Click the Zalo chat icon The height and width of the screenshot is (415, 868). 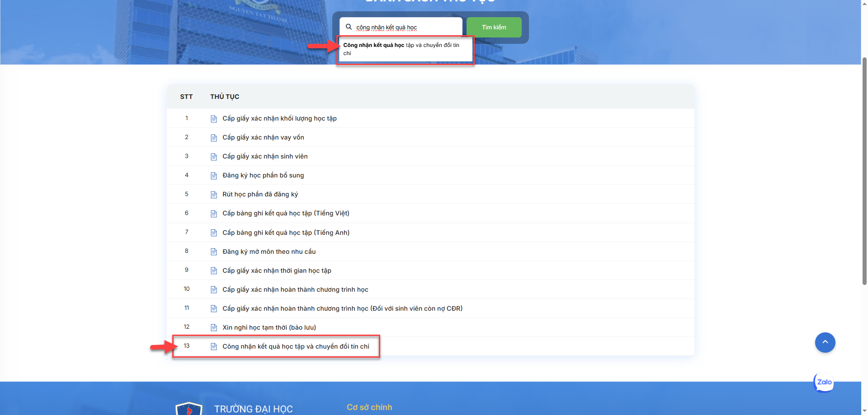[824, 382]
